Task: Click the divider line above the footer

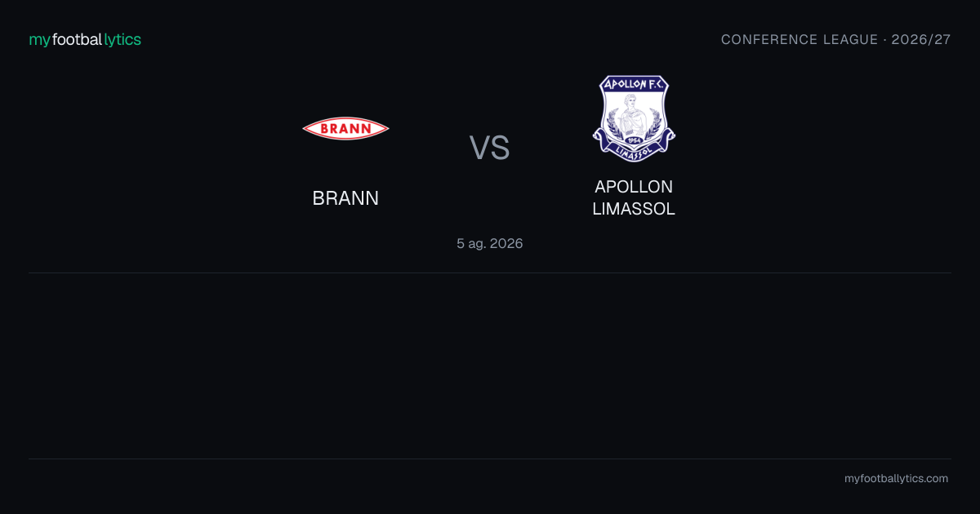Action: point(490,459)
